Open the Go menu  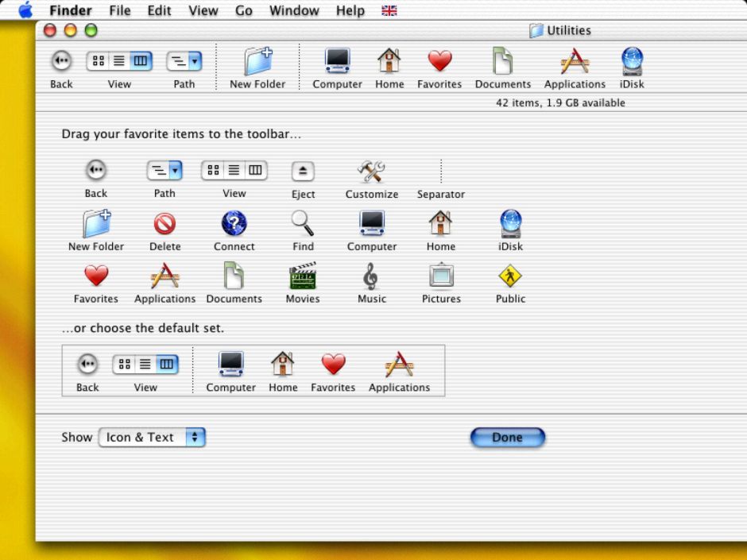point(243,10)
